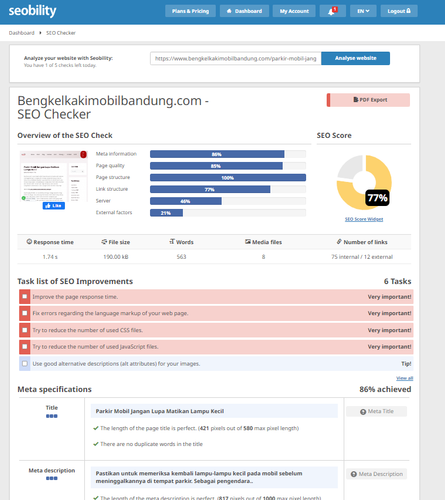Click the Number of links chain icon
This screenshot has width=445, height=500.
[x=339, y=242]
